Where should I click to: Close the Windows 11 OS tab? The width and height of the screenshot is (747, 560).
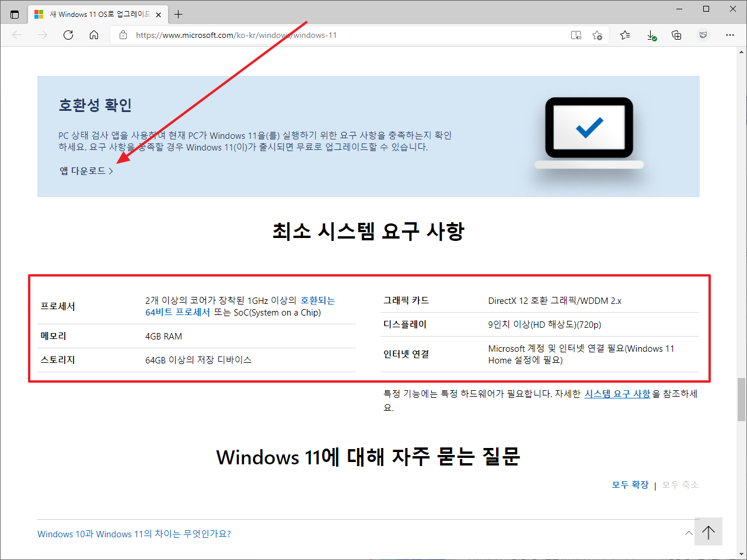pos(159,15)
